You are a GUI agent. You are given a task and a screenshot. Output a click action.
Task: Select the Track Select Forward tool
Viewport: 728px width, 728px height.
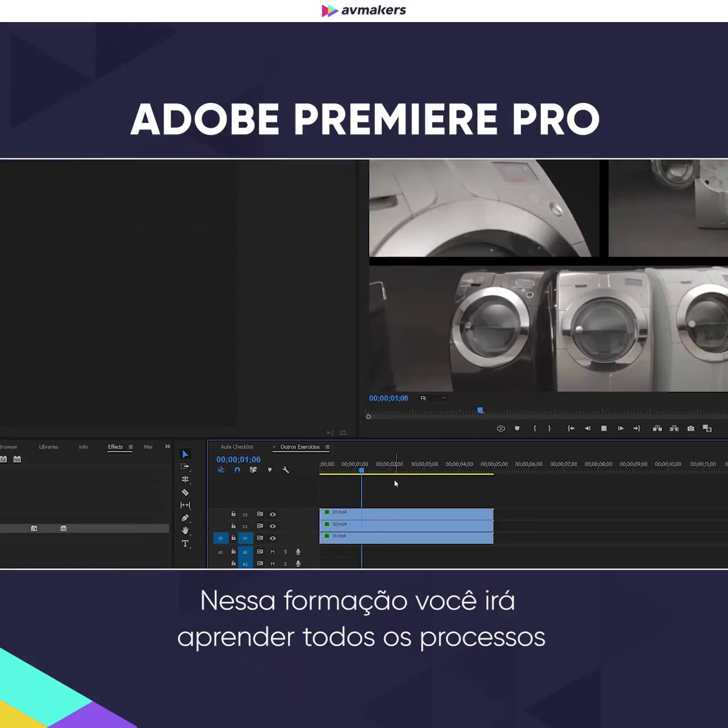[x=185, y=466]
